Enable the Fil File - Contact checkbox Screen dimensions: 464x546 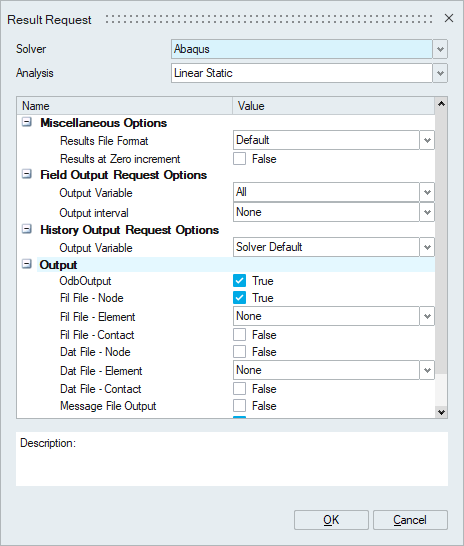click(239, 335)
